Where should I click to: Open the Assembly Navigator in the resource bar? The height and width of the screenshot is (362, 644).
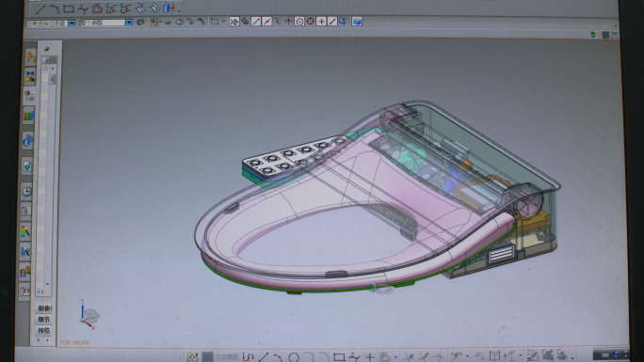[x=30, y=57]
